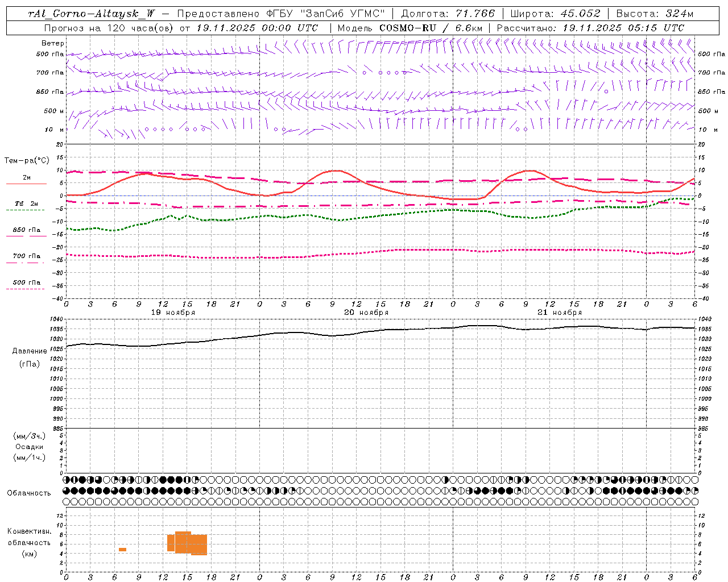This screenshot has height=582, width=728.
Task: Click the 'Давление' pressure panel label
Action: pos(30,351)
